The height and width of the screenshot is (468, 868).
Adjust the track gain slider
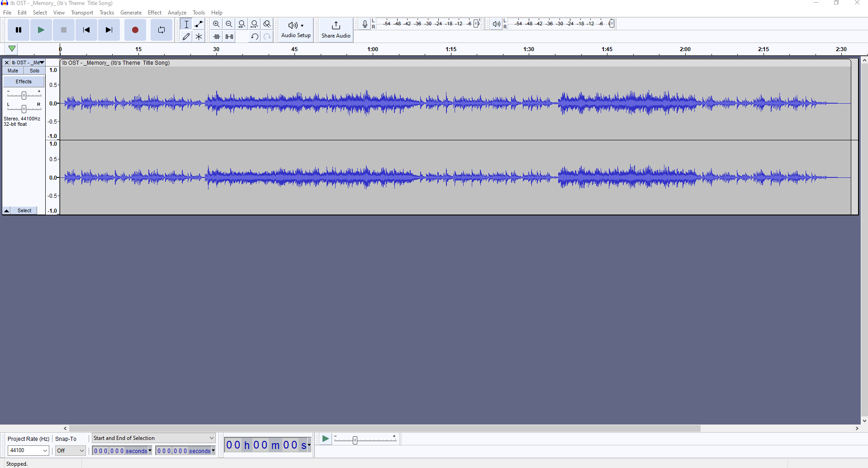tap(24, 95)
